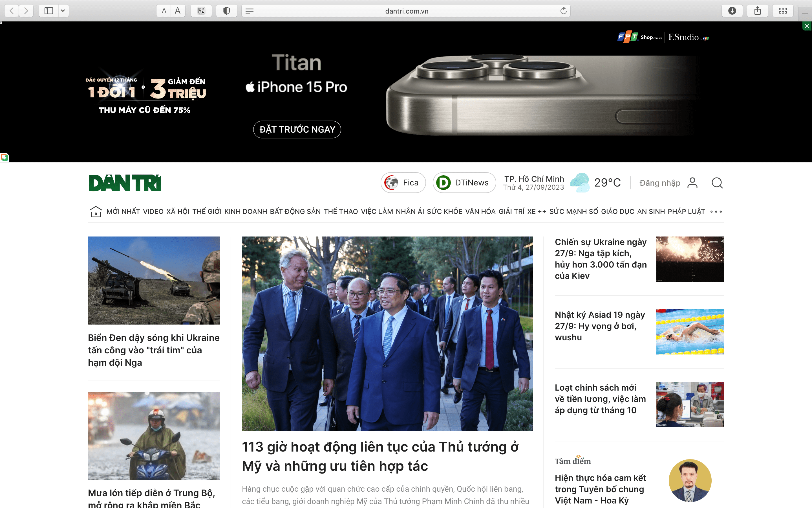Open the privacy shield report
This screenshot has width=812, height=508.
click(226, 11)
